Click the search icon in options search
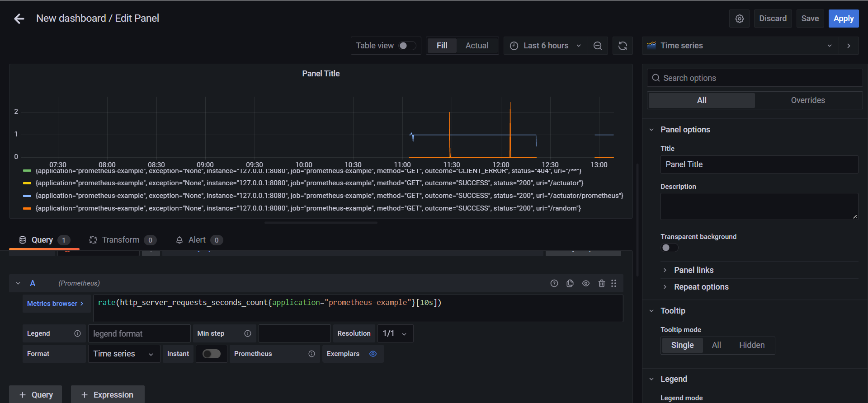This screenshot has width=868, height=403. [x=656, y=78]
